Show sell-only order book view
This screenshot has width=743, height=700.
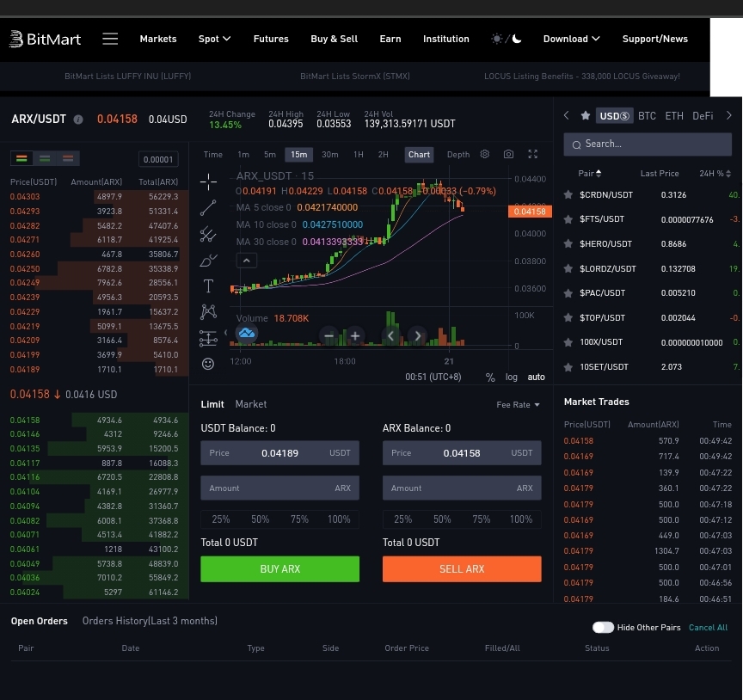pos(68,158)
